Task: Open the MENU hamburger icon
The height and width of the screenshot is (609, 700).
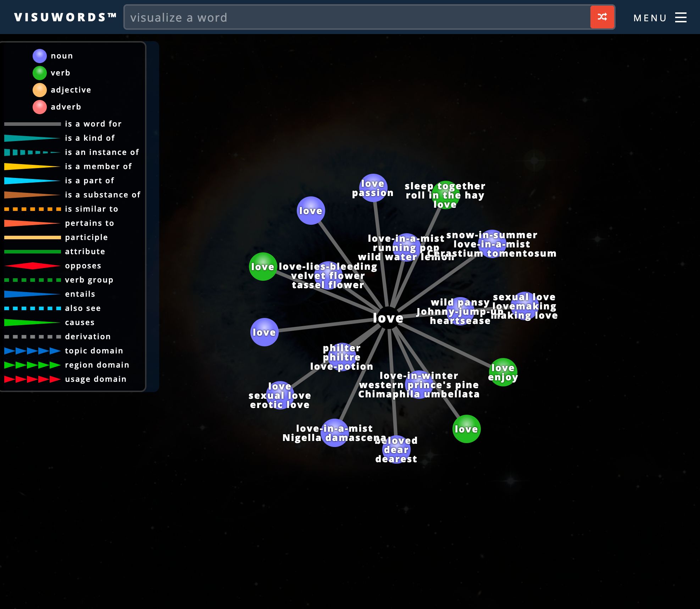Action: click(x=680, y=17)
